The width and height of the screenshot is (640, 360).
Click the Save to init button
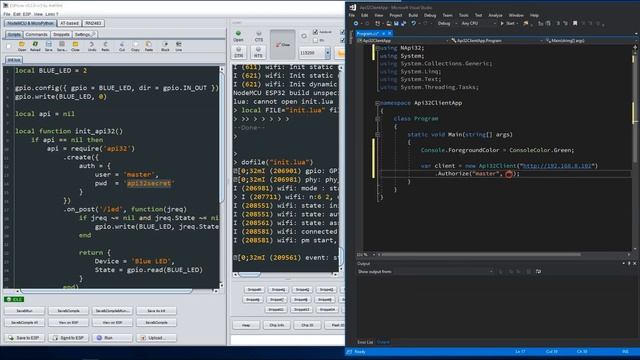click(x=156, y=311)
